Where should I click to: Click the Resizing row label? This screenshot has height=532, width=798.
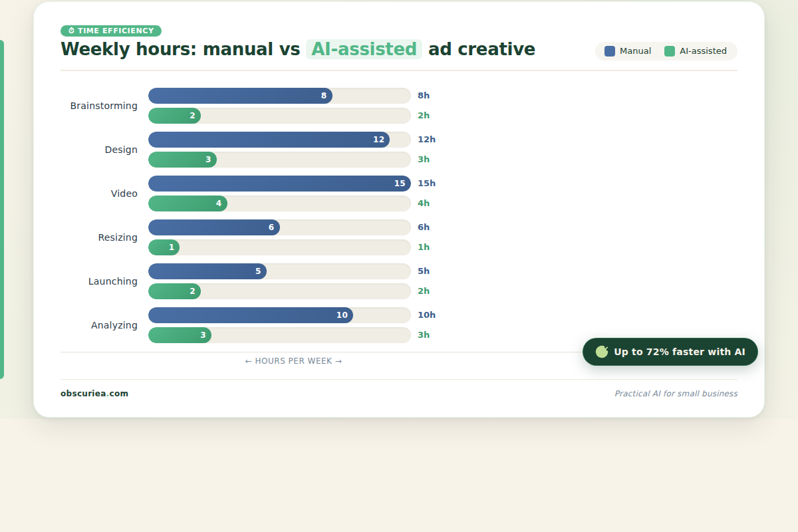pyautogui.click(x=118, y=237)
